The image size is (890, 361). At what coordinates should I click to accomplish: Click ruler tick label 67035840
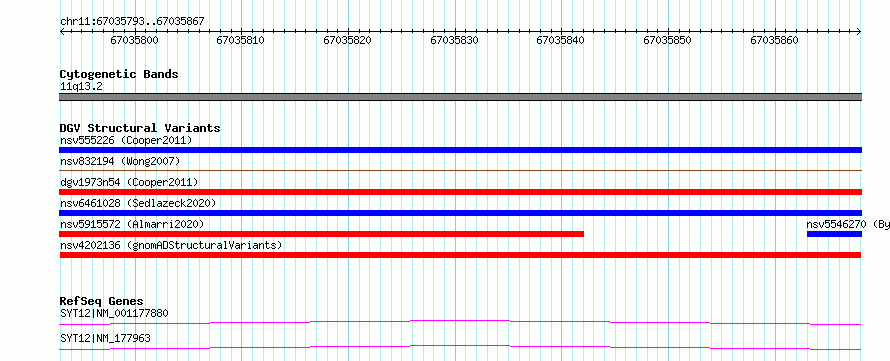pos(561,40)
